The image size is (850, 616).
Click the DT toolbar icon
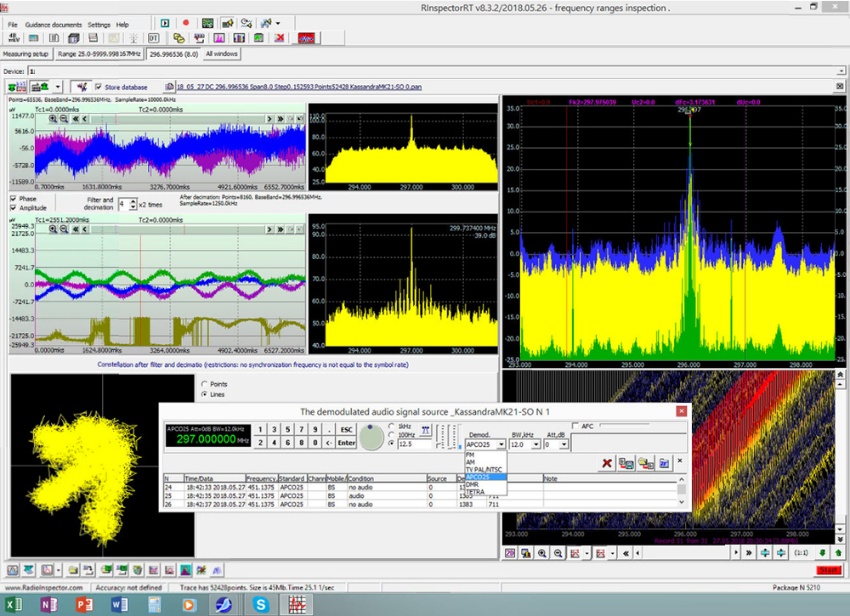click(154, 38)
